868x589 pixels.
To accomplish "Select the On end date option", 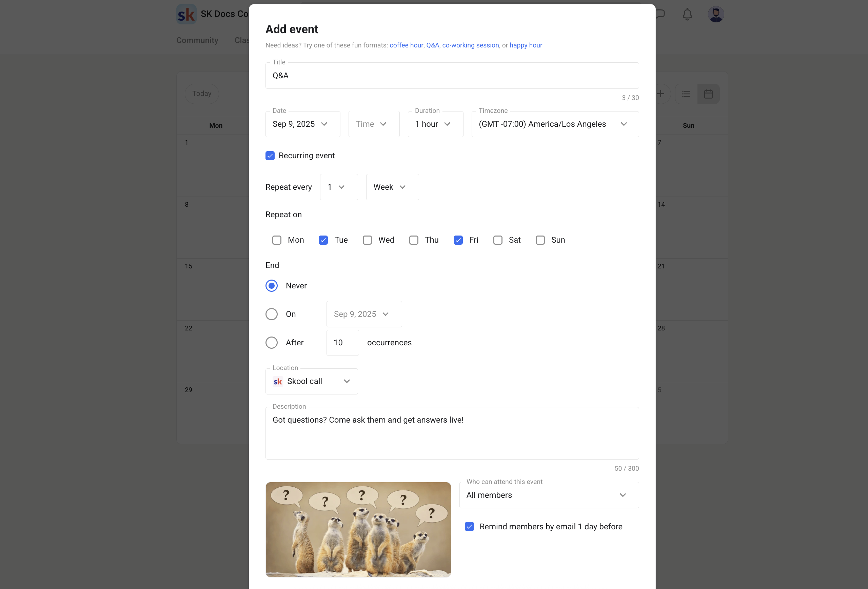I will [272, 314].
